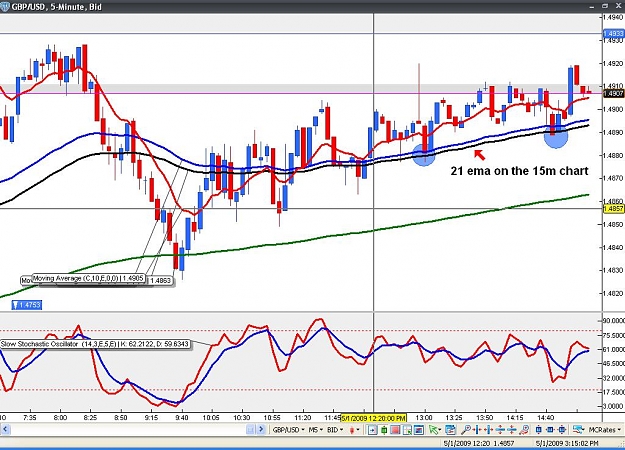Image resolution: width=625 pixels, height=450 pixels.
Task: Click the 5/1/2009 3:15:02 PM status clock
Action: coord(567,443)
